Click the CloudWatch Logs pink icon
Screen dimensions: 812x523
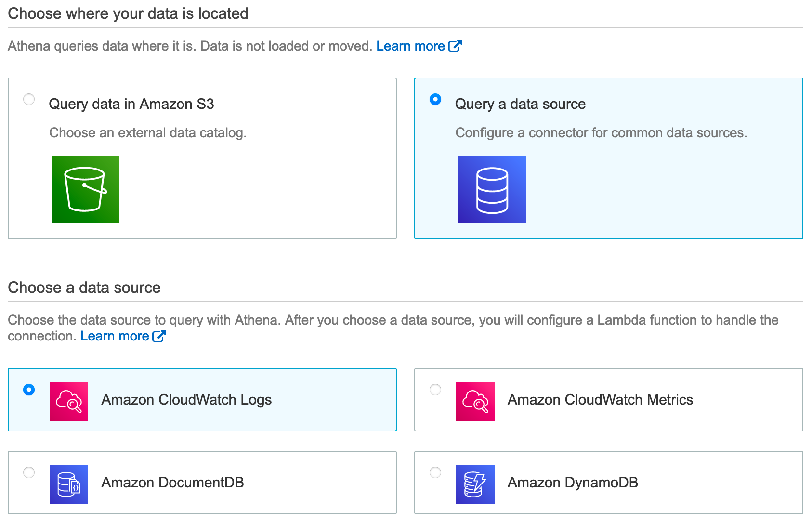pyautogui.click(x=69, y=402)
